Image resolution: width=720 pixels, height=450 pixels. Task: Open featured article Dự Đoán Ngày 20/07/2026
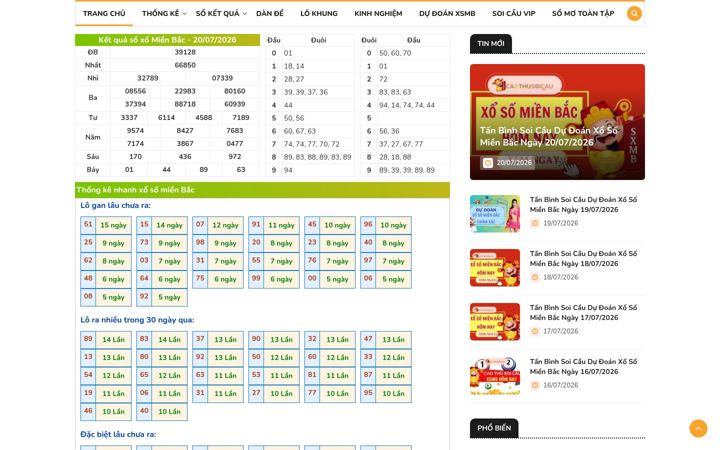pos(548,136)
